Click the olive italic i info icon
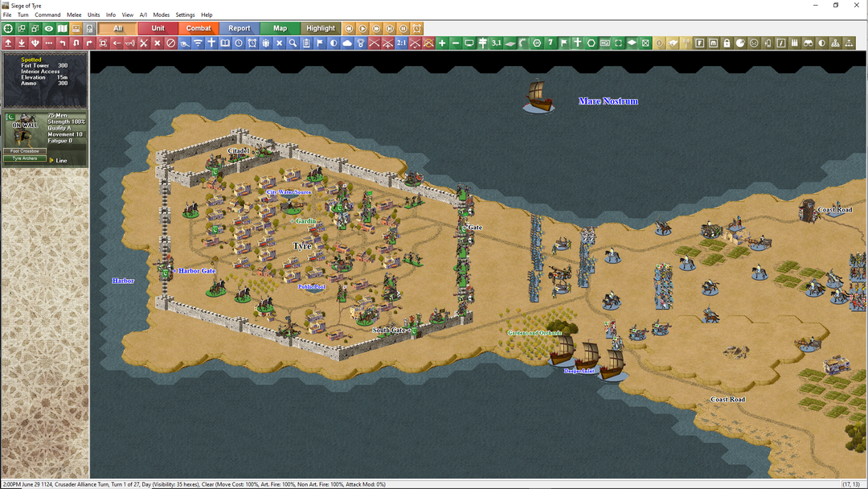Screen dimensions: 868x489 pyautogui.click(x=781, y=43)
